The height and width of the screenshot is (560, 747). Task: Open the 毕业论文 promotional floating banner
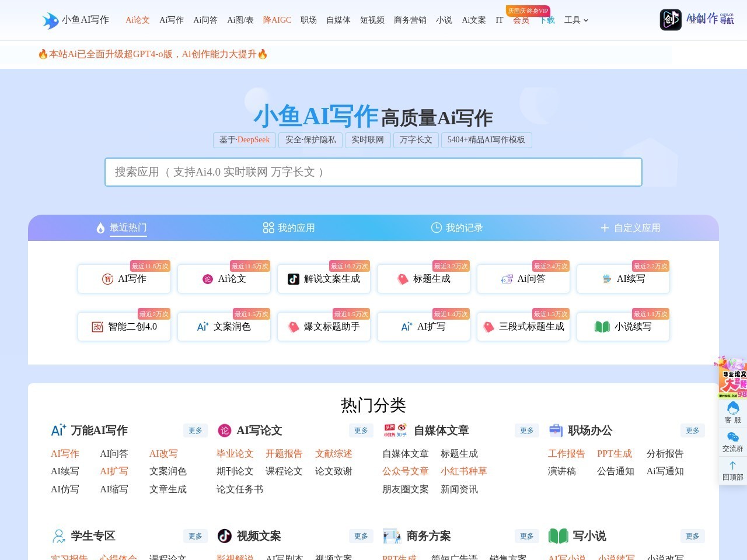[733, 377]
